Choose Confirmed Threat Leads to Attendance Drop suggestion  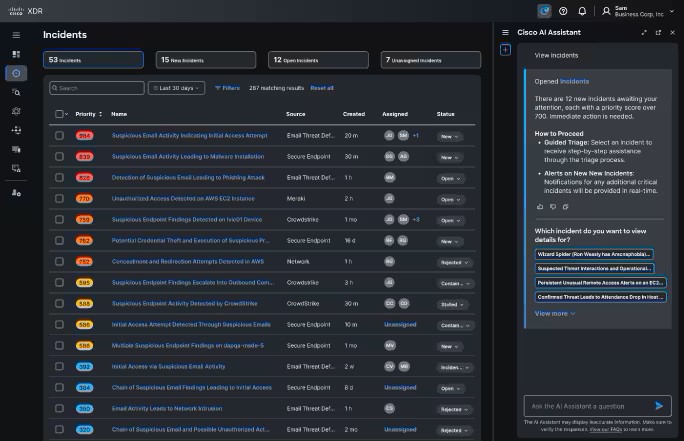600,297
